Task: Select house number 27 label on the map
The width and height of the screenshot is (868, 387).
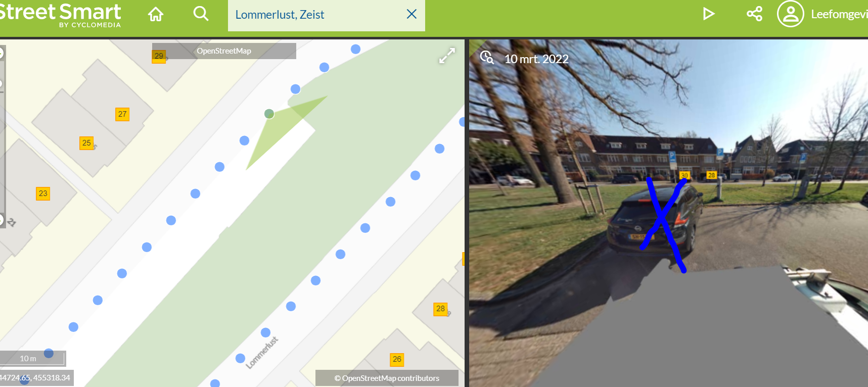Action: [122, 114]
